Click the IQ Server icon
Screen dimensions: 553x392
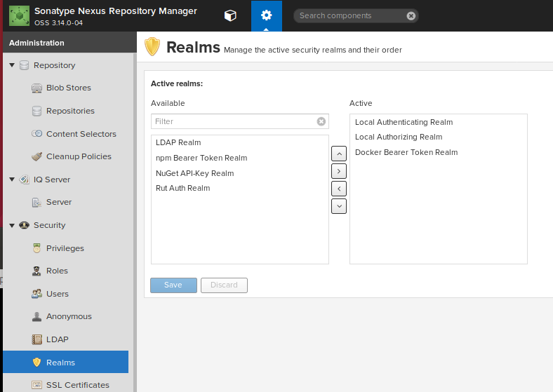[24, 180]
